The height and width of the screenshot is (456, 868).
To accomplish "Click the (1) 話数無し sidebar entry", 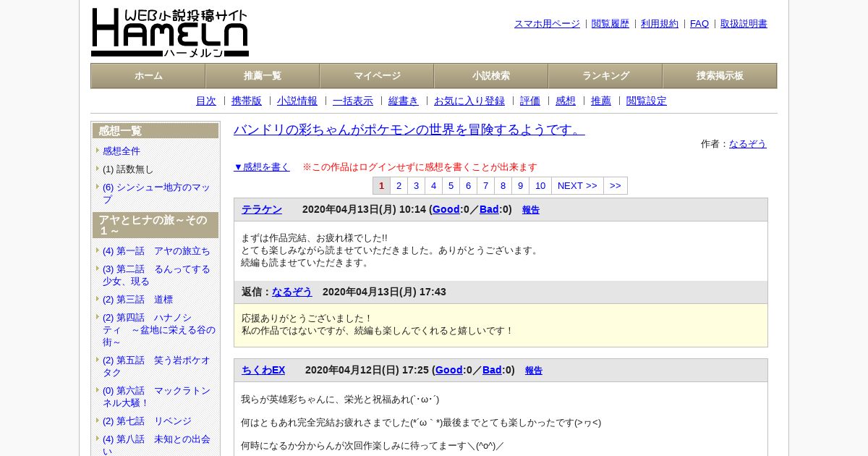I will (x=128, y=169).
